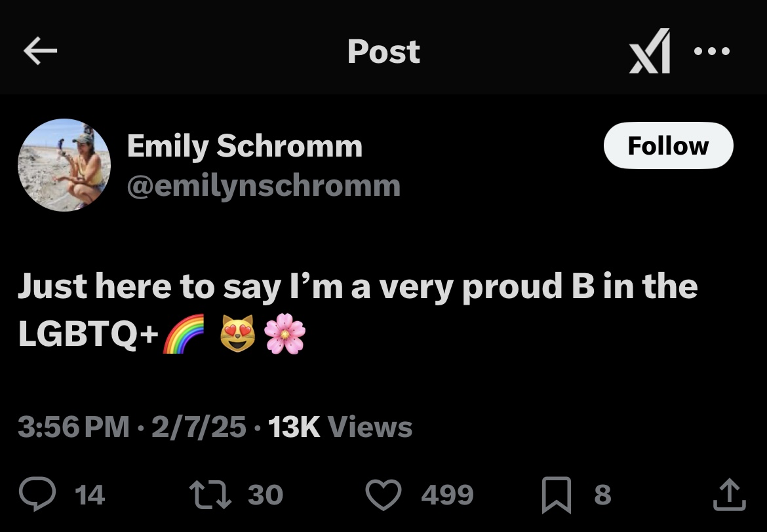Share the post using the upload icon

[x=730, y=495]
